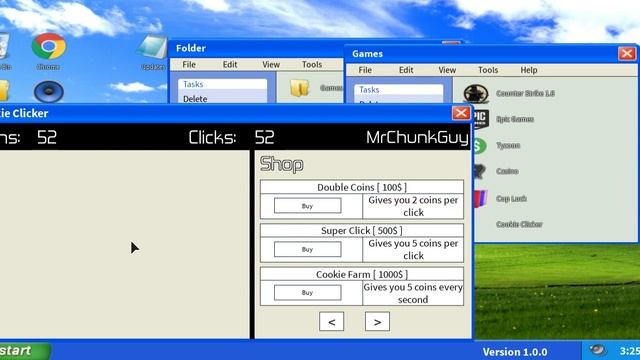Open Help menu in Games window
The height and width of the screenshot is (360, 640).
tap(529, 70)
